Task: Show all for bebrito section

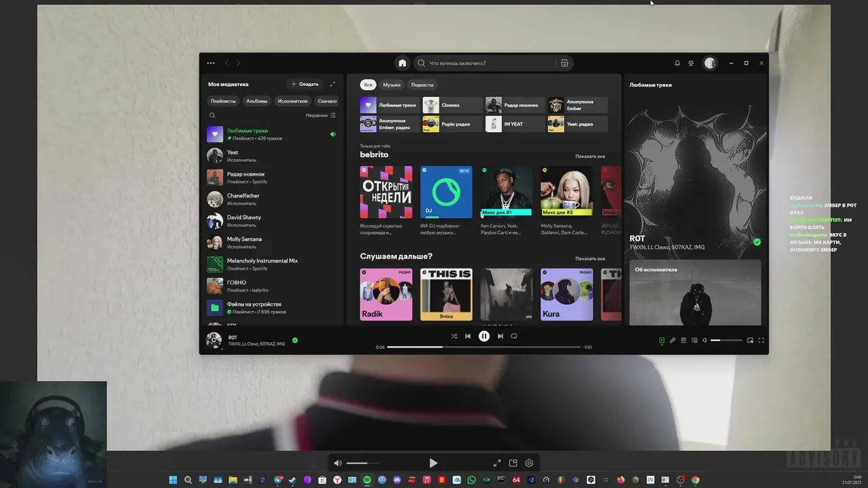Action: pyautogui.click(x=590, y=157)
